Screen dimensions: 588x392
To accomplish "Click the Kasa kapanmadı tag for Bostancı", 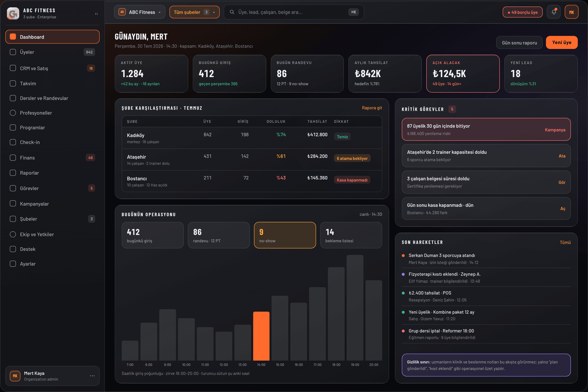I will point(352,180).
